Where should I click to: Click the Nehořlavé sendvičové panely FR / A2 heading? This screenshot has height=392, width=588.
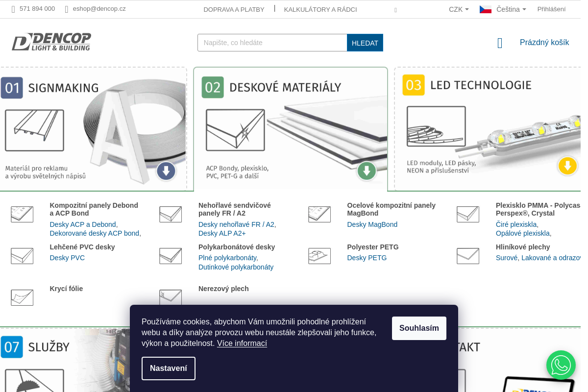click(235, 209)
